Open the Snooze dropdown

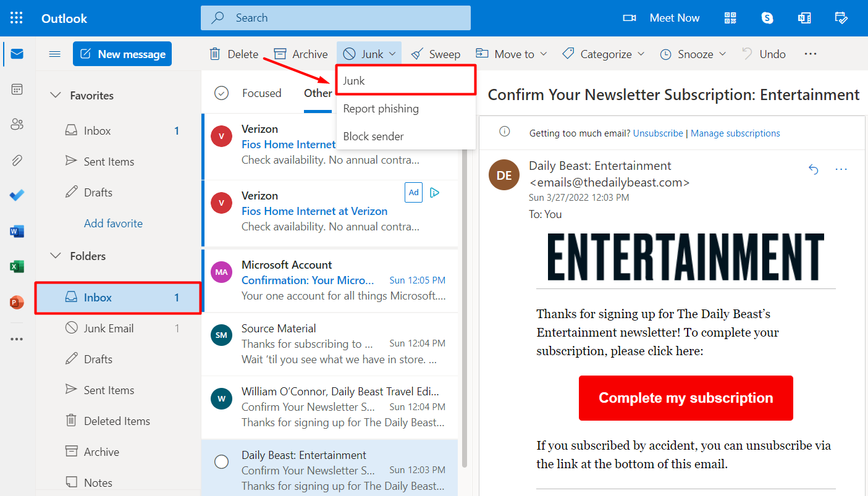point(693,54)
